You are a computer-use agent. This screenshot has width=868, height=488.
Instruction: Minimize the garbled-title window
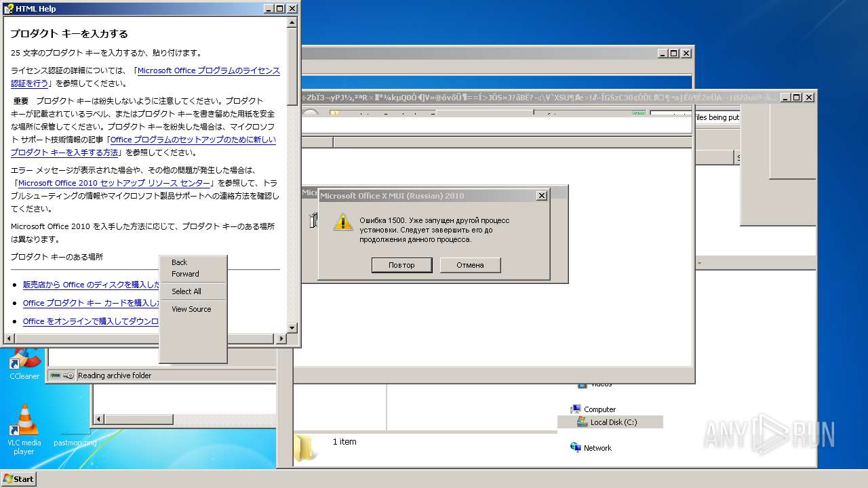click(x=786, y=98)
